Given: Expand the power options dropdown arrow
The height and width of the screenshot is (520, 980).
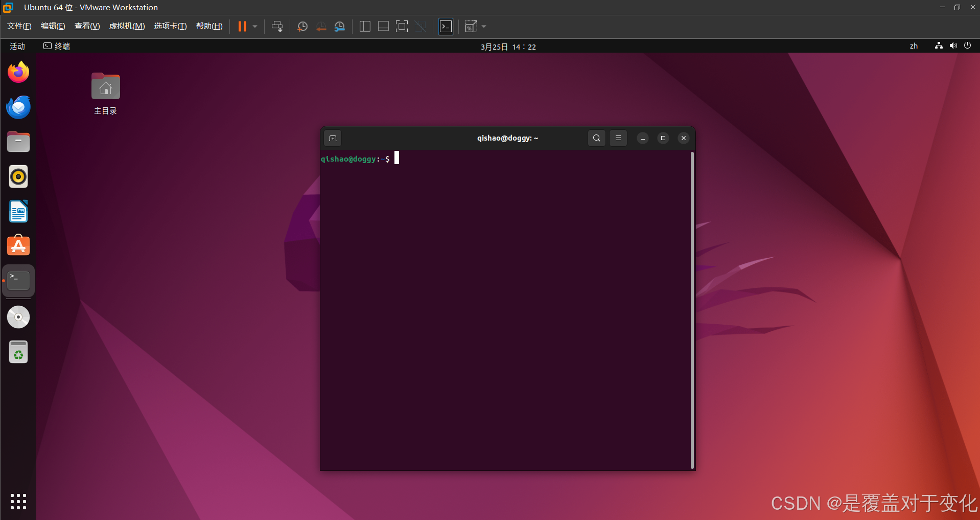Looking at the screenshot, I should point(255,27).
